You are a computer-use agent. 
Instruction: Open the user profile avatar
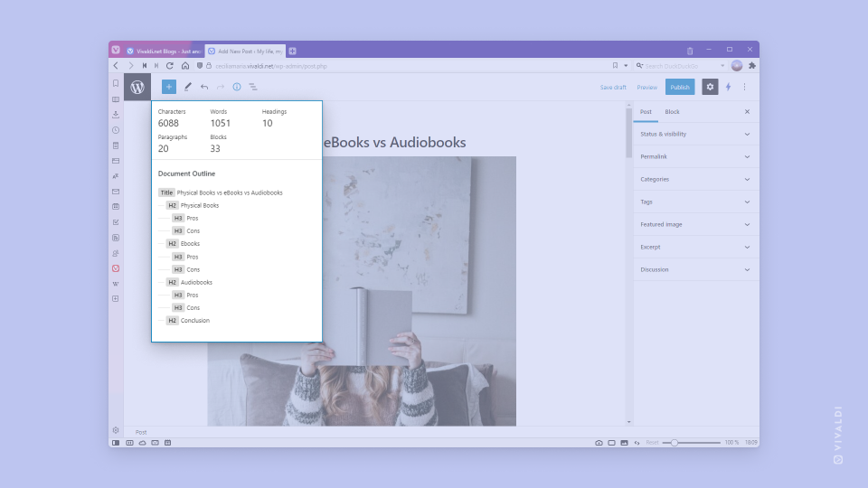[x=736, y=65]
